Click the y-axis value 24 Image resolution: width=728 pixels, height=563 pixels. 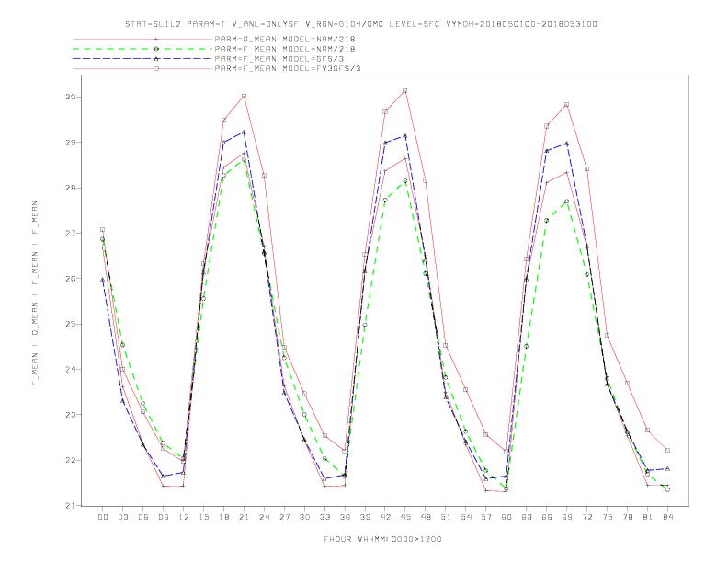click(x=71, y=369)
